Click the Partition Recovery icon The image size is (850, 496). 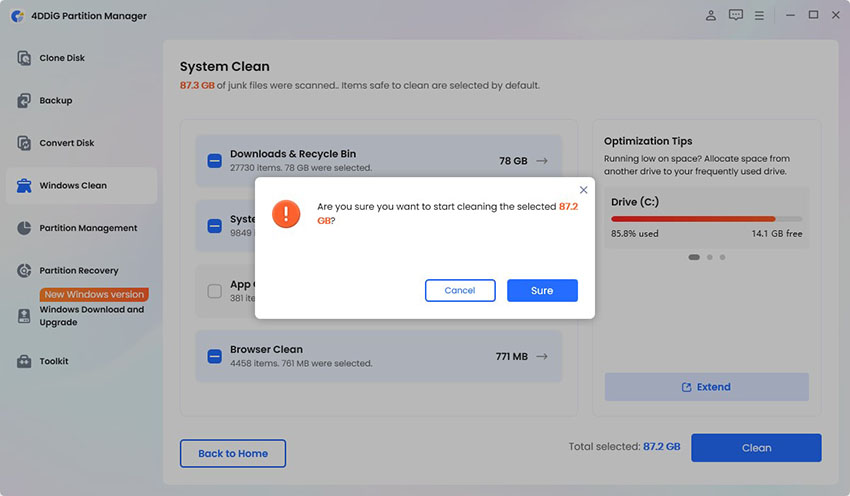point(24,271)
